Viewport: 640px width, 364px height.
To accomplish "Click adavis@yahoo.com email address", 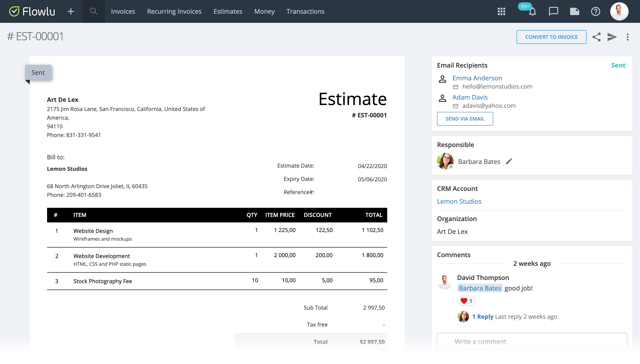I will click(x=489, y=106).
